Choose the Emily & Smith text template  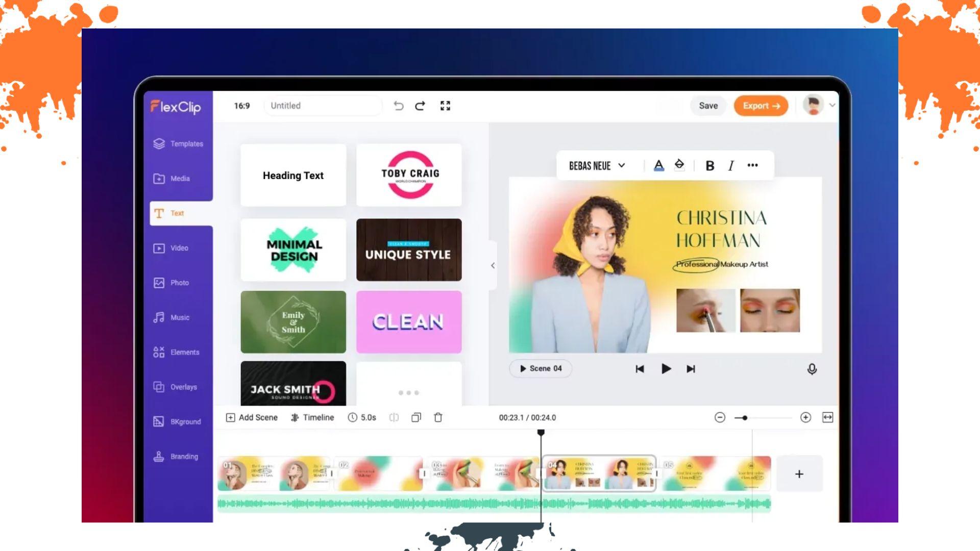(293, 322)
